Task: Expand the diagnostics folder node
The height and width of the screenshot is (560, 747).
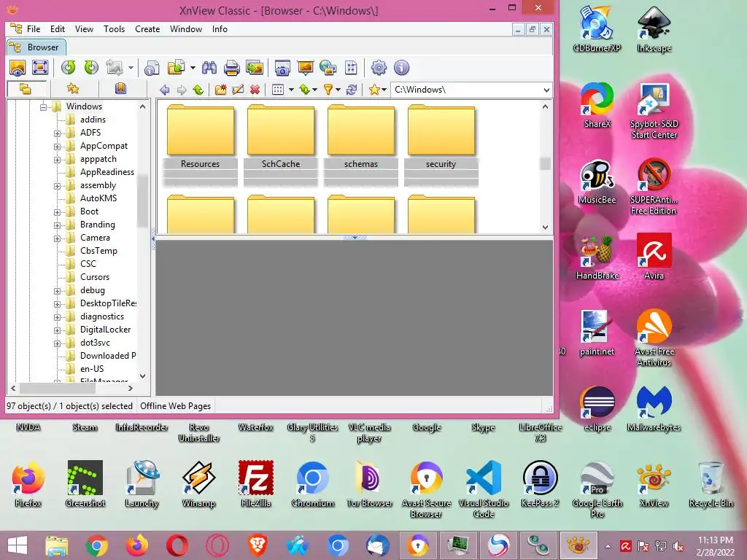Action: [57, 317]
